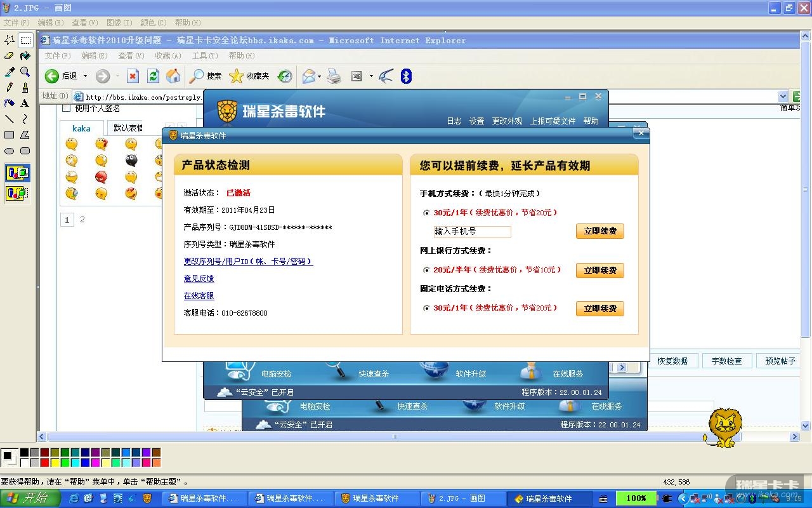Open 设置 in the Rising antivirus window
This screenshot has width=812, height=508.
476,121
